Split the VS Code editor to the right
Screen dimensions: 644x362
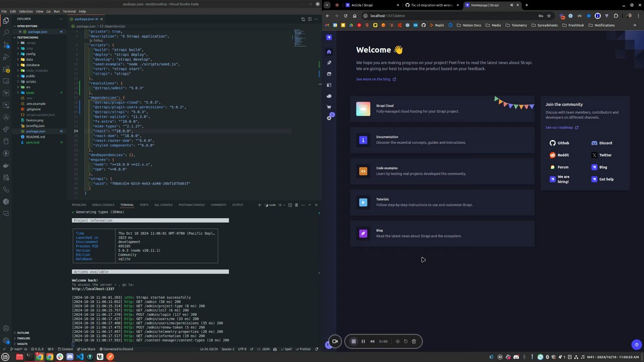pos(309,19)
